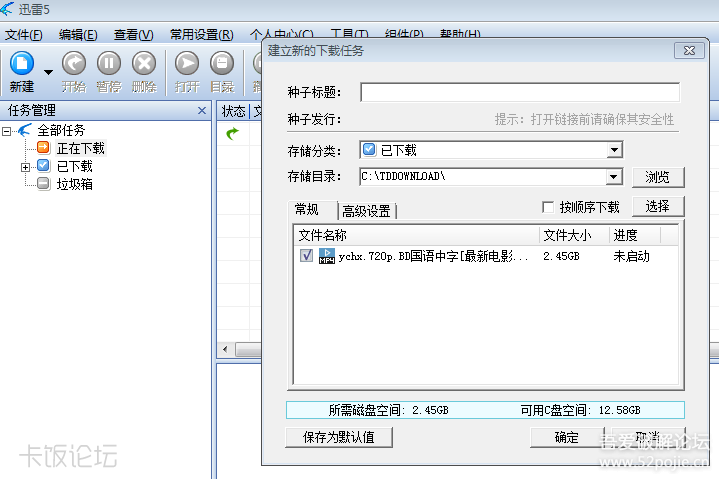Click the 保存为默认值 button
This screenshot has height=479, width=719.
(x=338, y=437)
